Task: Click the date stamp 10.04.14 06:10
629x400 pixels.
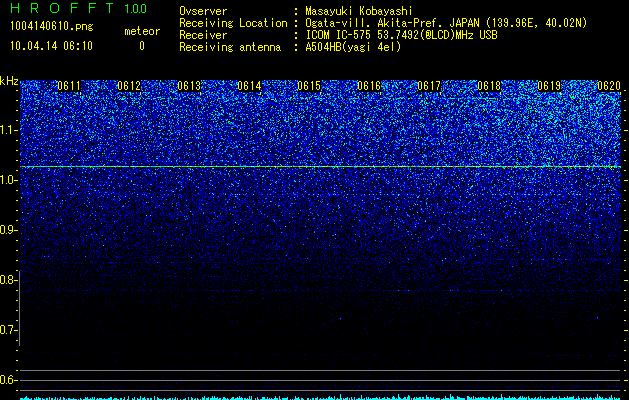Action: 51,46
